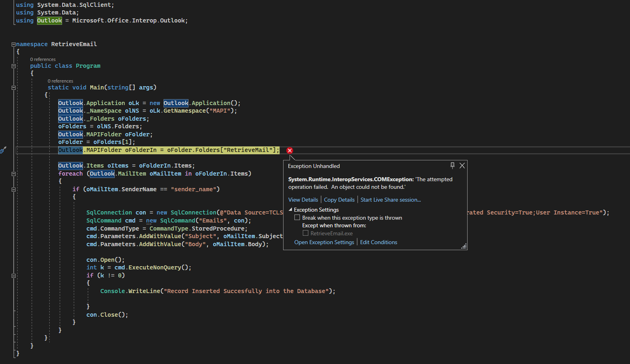630x364 pixels.
Task: Collapse the namespace RetrieveEmail block
Action: 14,44
